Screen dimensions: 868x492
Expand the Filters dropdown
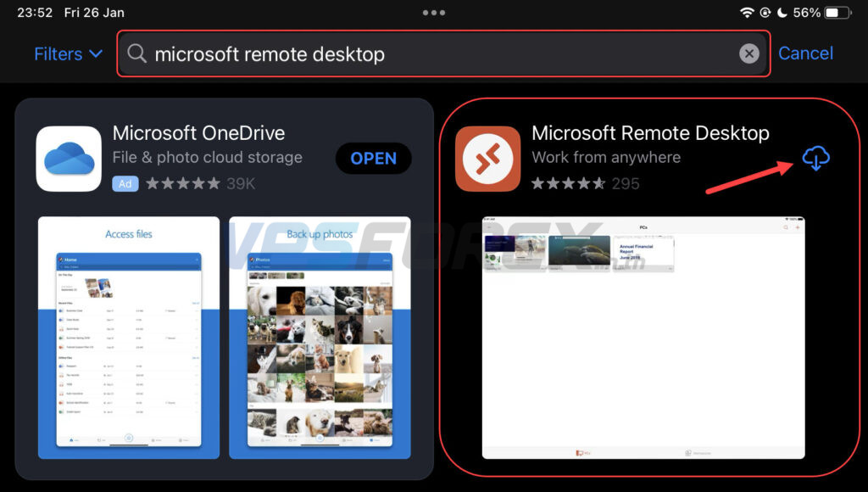click(x=68, y=54)
